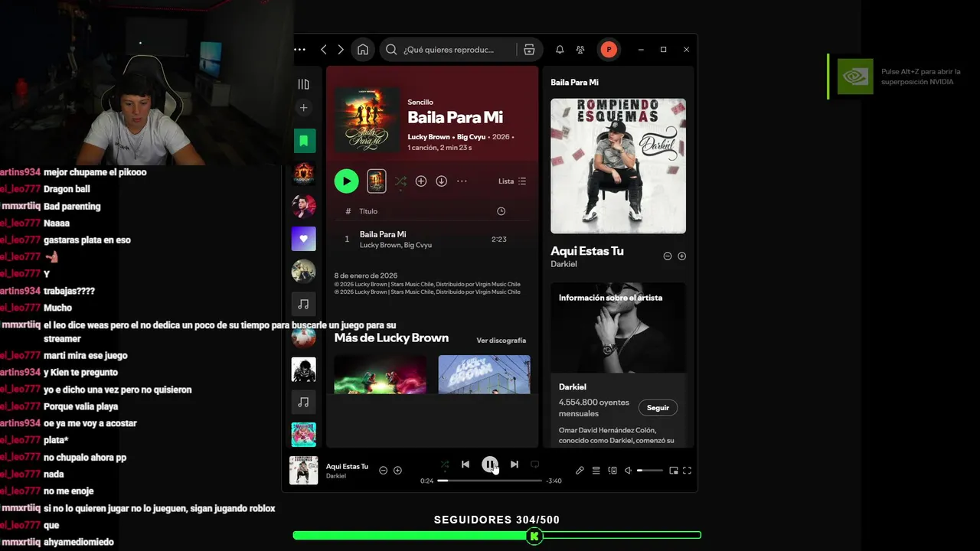The image size is (980, 551).
Task: Click the Título column header
Action: pyautogui.click(x=368, y=211)
